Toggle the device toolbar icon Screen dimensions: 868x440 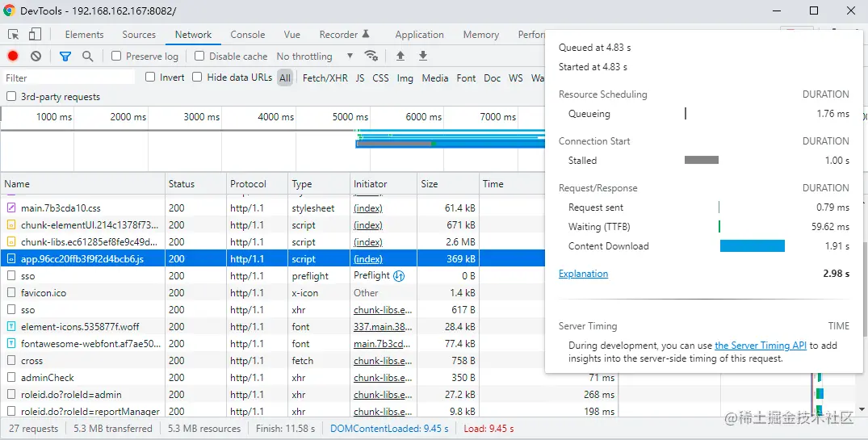[35, 35]
